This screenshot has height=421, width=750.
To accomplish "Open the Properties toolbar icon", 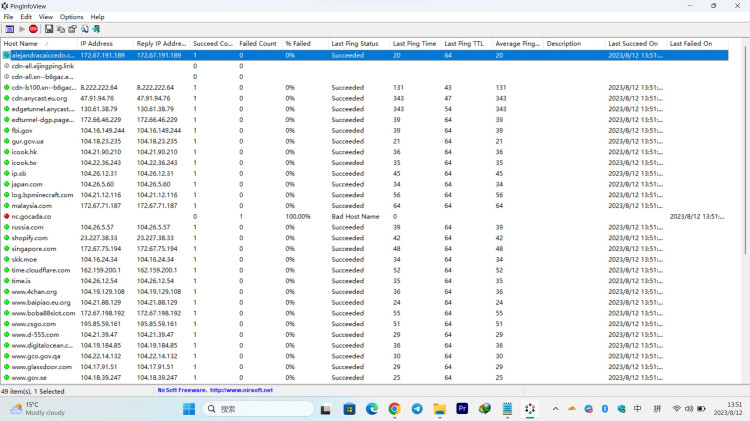I will 72,29.
